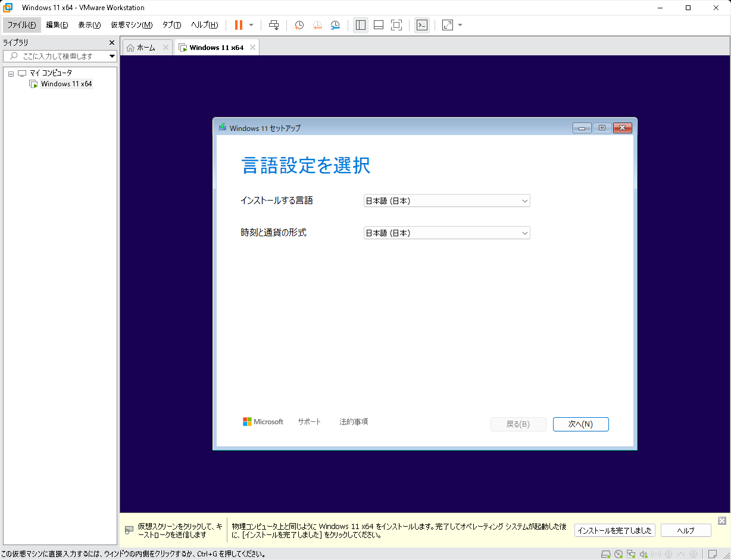This screenshot has height=560, width=731.
Task: Click the インストールを完了しました button
Action: coord(614,530)
